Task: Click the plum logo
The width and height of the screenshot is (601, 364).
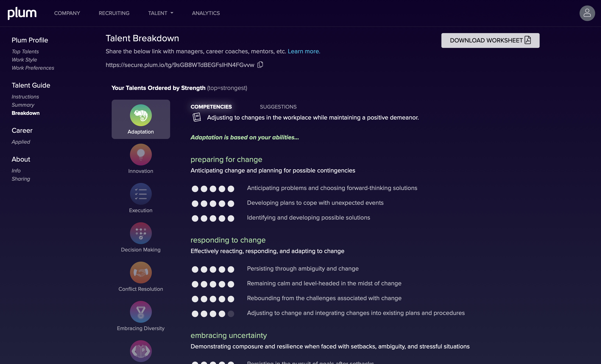Action: point(22,13)
